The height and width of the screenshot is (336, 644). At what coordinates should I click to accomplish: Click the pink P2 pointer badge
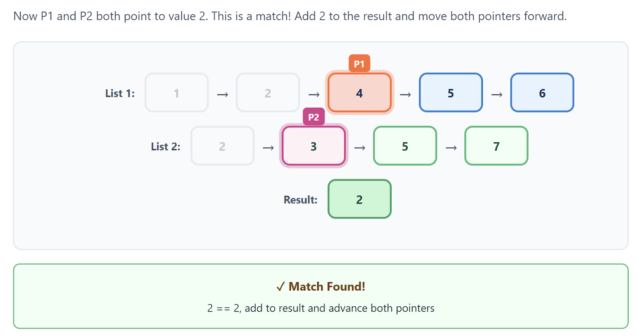pos(314,117)
